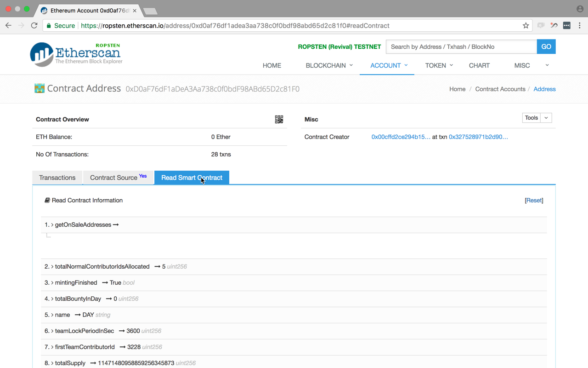Click the browser back arrow
Viewport: 588px width, 368px height.
[x=8, y=26]
